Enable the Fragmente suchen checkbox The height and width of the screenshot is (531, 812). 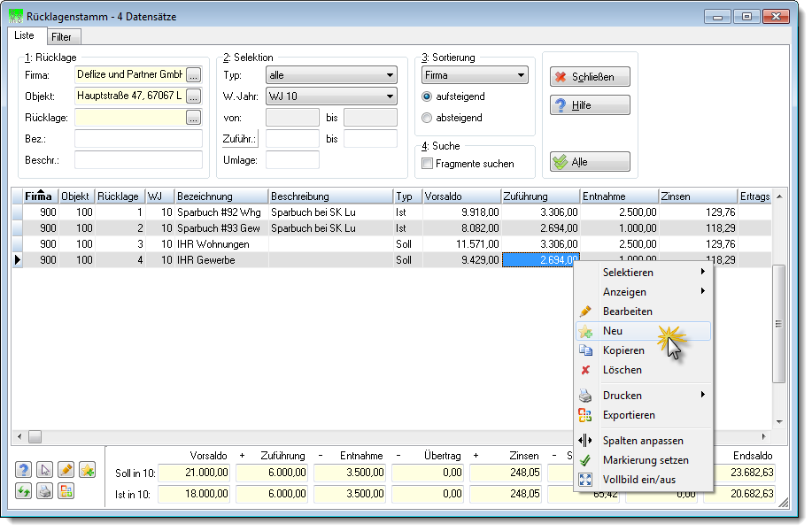click(427, 164)
